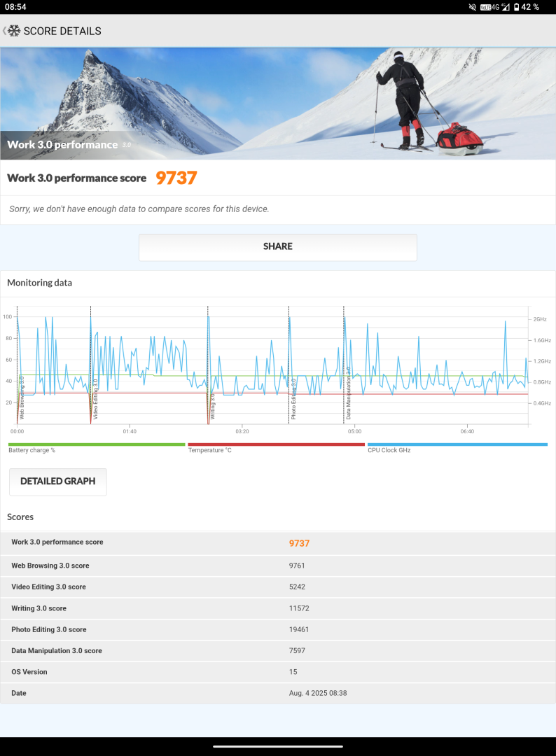
Task: Tap the 7597 Data Manipulation value
Action: (297, 651)
